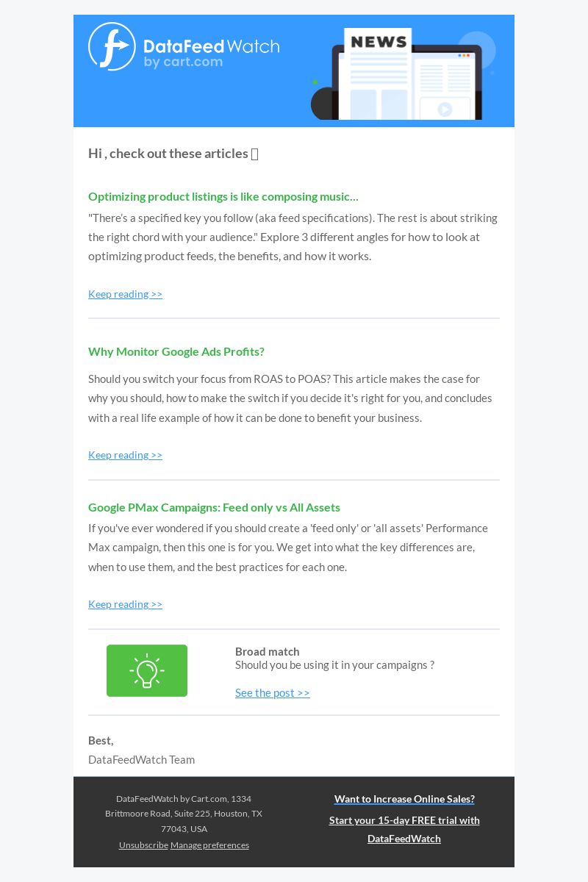This screenshot has width=588, height=882.
Task: Click the green lightbulb icon
Action: (147, 670)
